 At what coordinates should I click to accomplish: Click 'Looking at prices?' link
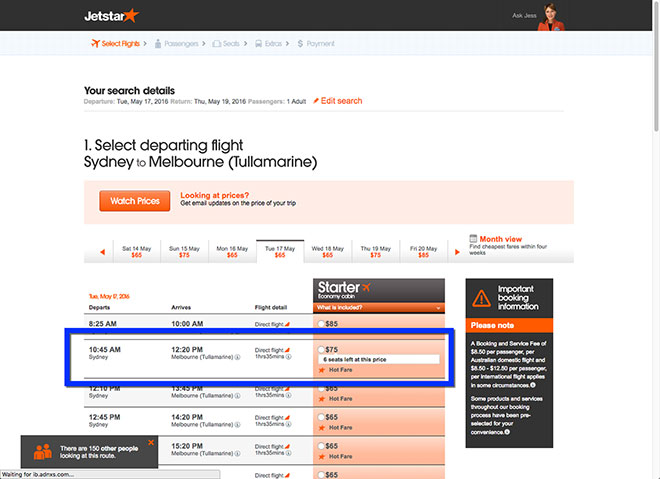215,195
